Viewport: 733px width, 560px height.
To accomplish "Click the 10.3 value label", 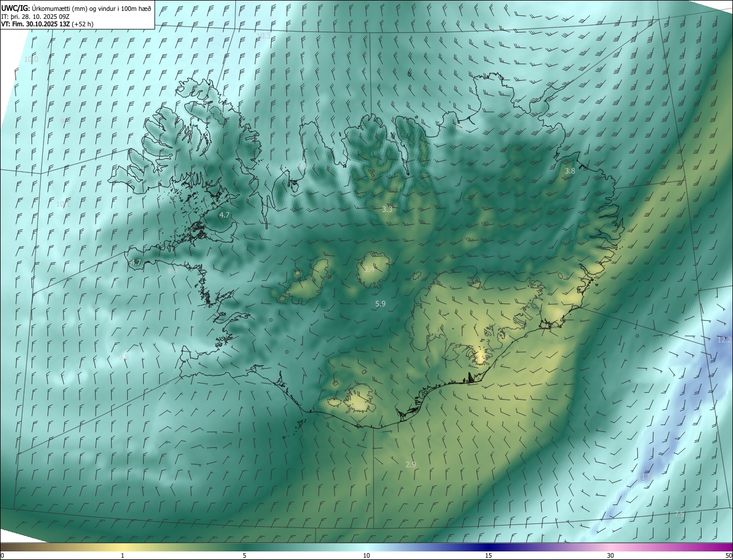I will pos(263,36).
